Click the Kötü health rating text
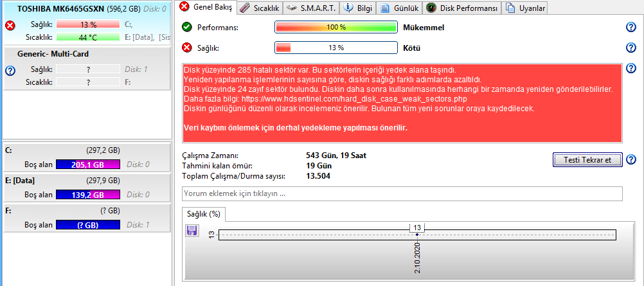 tap(411, 48)
